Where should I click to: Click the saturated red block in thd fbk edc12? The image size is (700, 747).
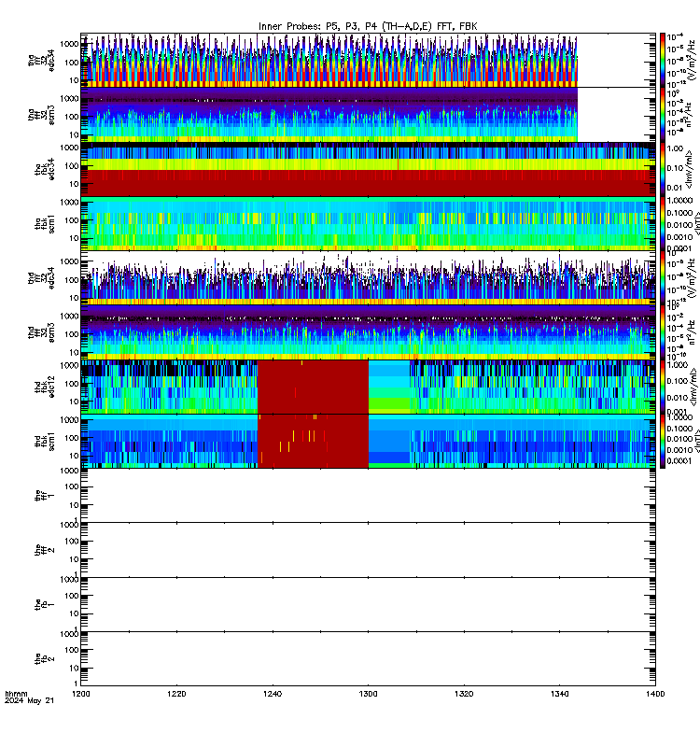point(313,387)
